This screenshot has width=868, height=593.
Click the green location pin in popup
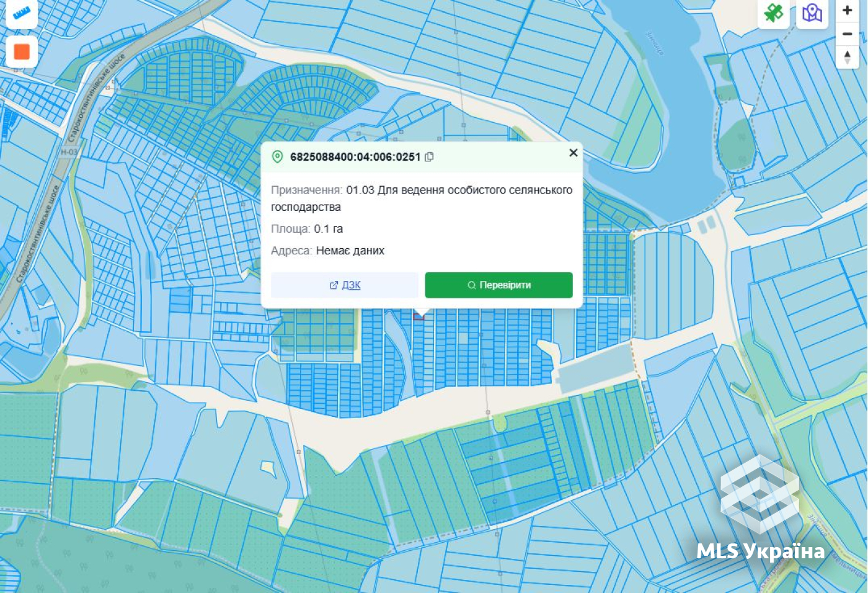pyautogui.click(x=278, y=157)
